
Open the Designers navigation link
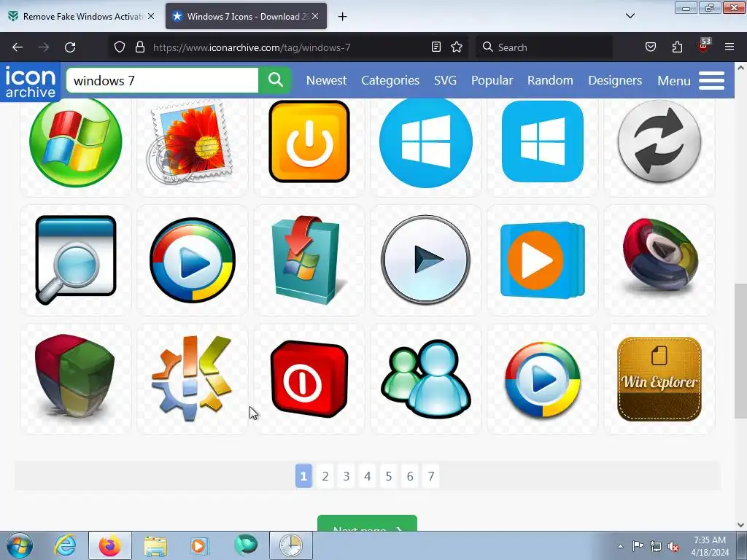[x=615, y=80]
